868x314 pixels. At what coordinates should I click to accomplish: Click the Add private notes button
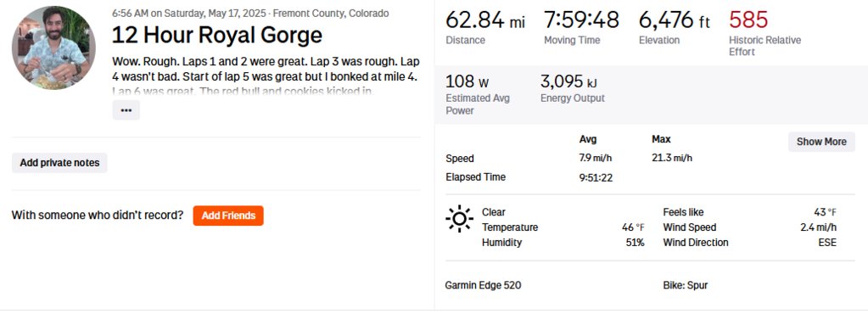59,163
